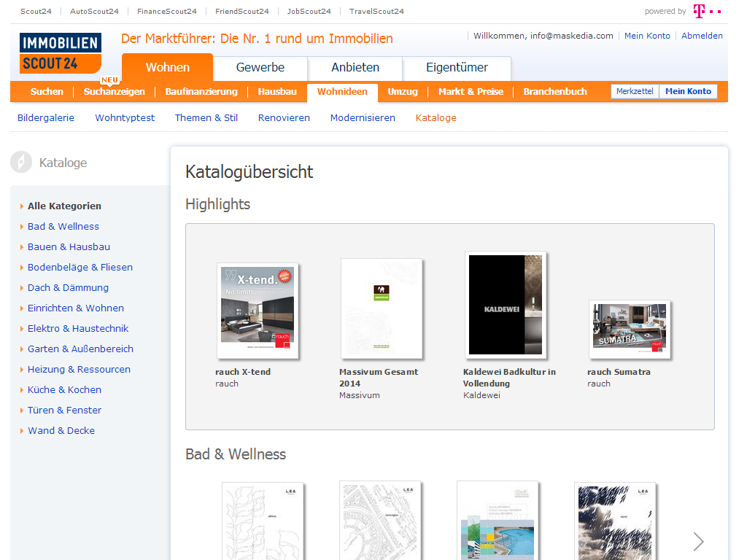
Task: Switch to the Gewerbe tab
Action: click(x=260, y=67)
